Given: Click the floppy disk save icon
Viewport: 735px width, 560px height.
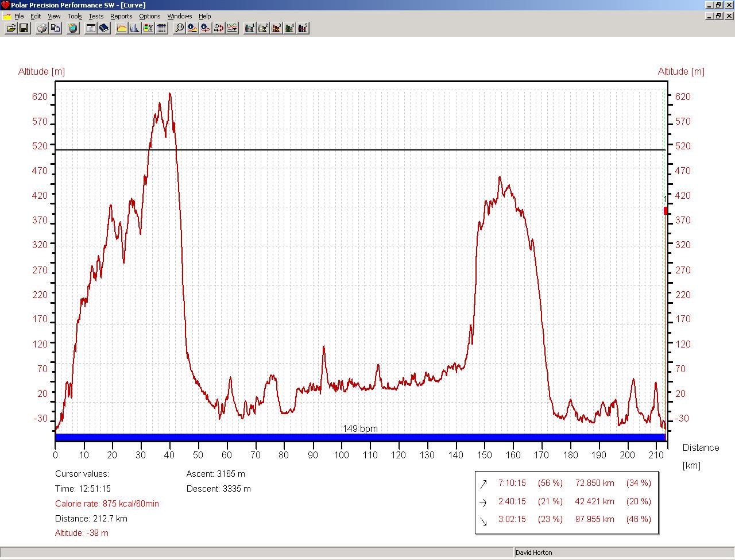Looking at the screenshot, I should 24,28.
